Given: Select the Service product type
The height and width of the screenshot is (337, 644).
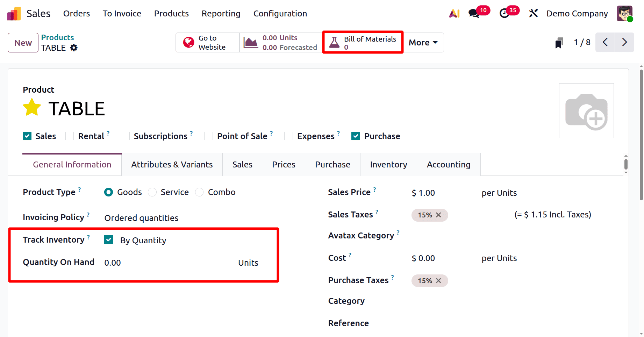Looking at the screenshot, I should coord(152,192).
